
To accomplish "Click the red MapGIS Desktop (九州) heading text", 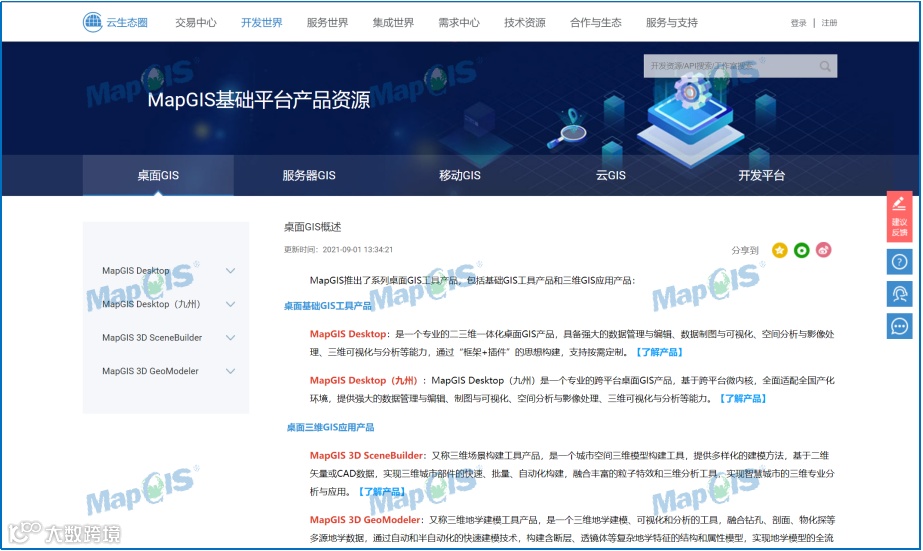I will pos(364,380).
